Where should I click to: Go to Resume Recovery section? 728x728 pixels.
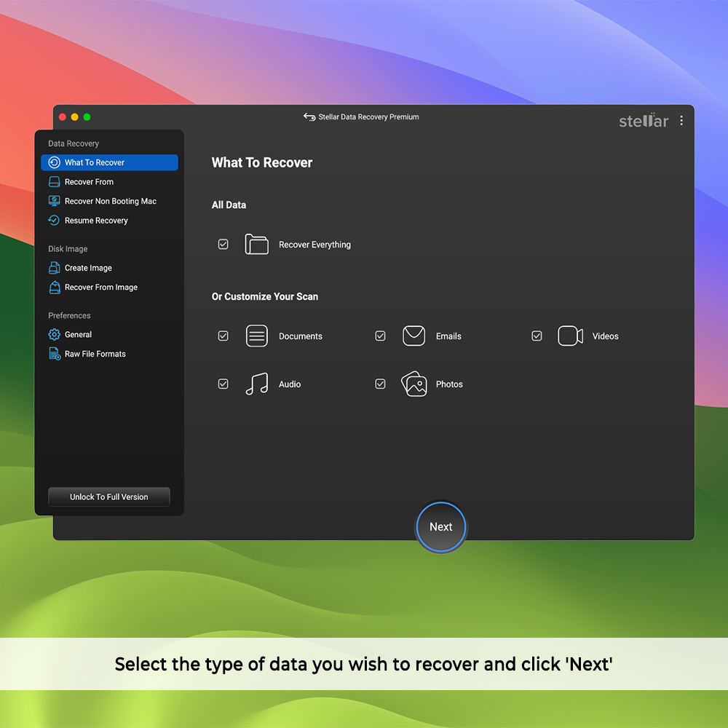pos(96,221)
